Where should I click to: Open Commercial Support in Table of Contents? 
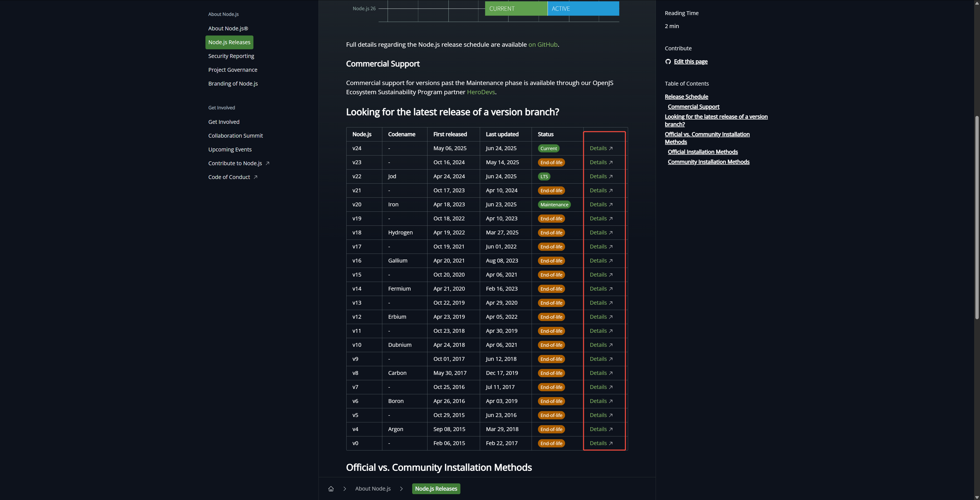point(693,107)
